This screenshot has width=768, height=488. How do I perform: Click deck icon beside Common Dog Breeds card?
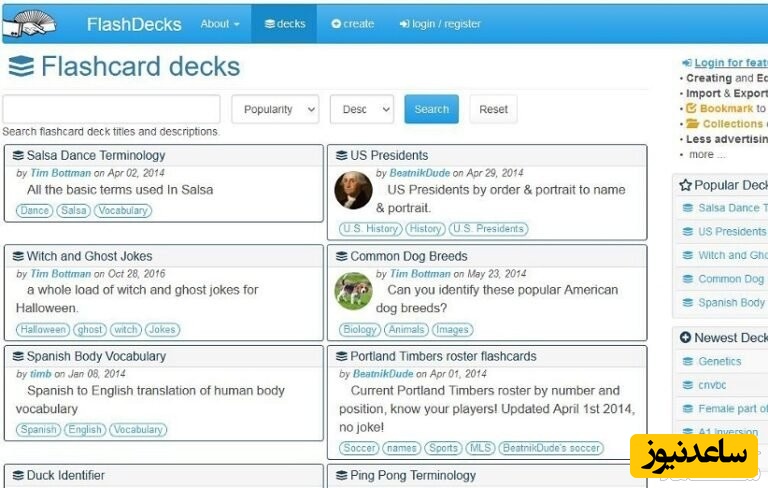[x=341, y=256]
